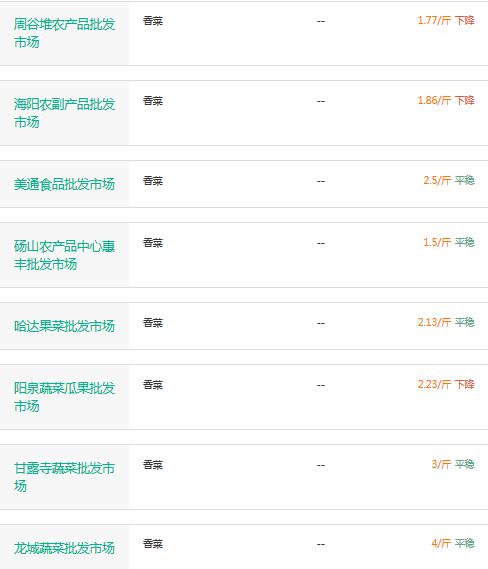
Task: Select 香菜 product in 龙城蔬菜 row
Action: point(153,544)
